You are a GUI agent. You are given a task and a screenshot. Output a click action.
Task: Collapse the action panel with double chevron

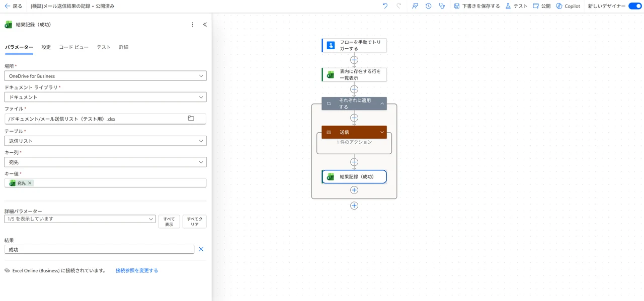point(205,24)
